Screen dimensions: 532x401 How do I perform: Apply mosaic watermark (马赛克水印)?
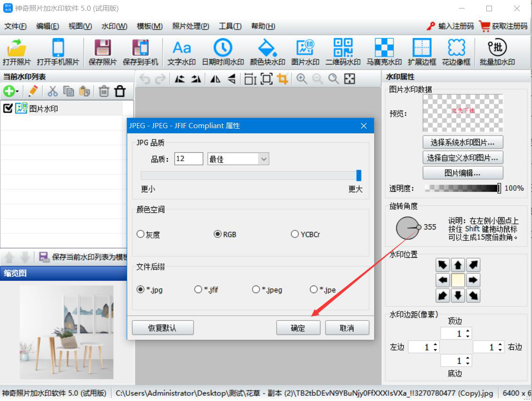point(384,52)
